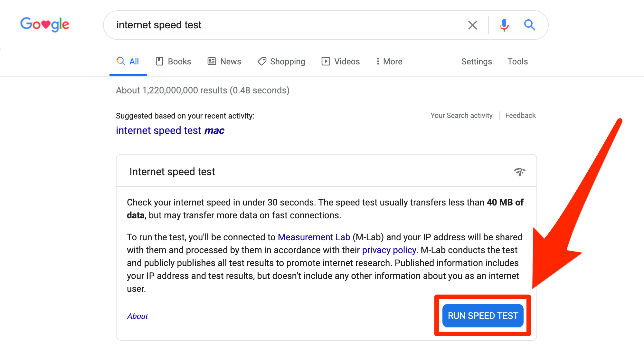Viewport: 644px width, 362px height.
Task: Expand the More search categories menu
Action: [x=389, y=62]
